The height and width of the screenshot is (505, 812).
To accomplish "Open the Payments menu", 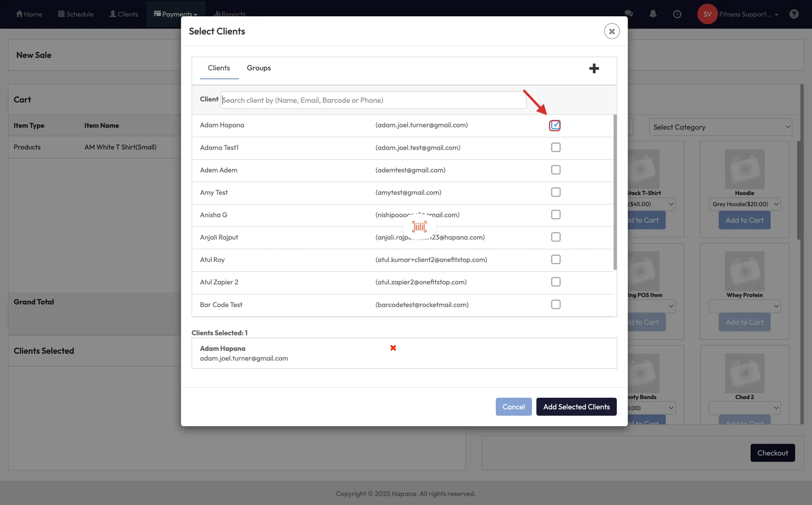I will (x=176, y=14).
